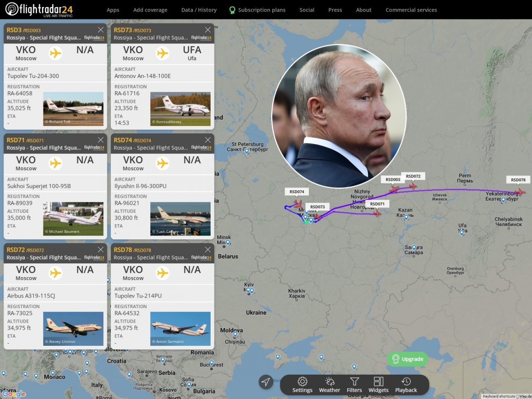
Task: Open the Tu-214PU aircraft photo
Action: click(x=180, y=329)
